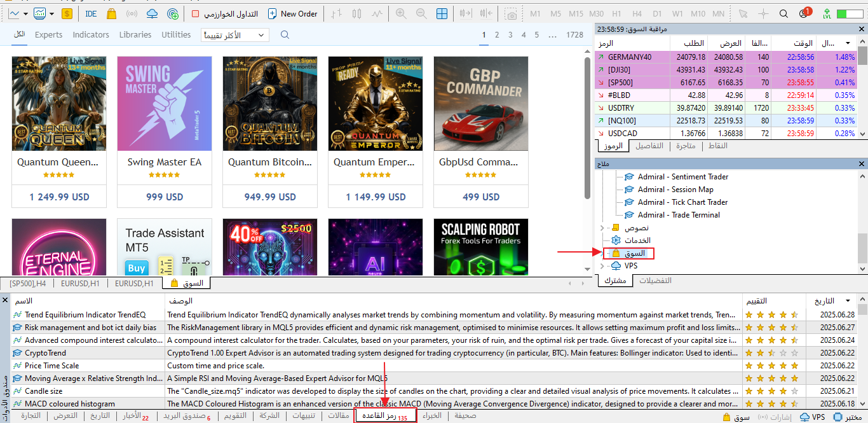Click the zoom in magnifier icon
868x423 pixels.
(x=401, y=13)
